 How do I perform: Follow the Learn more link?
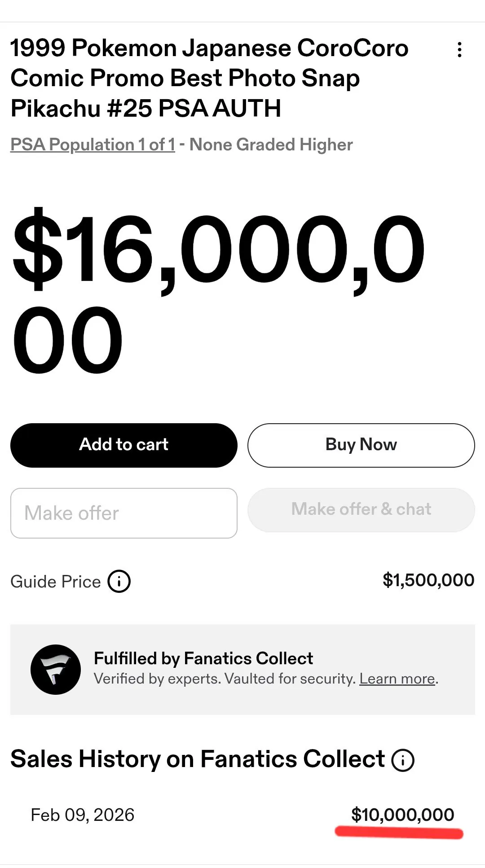(397, 679)
